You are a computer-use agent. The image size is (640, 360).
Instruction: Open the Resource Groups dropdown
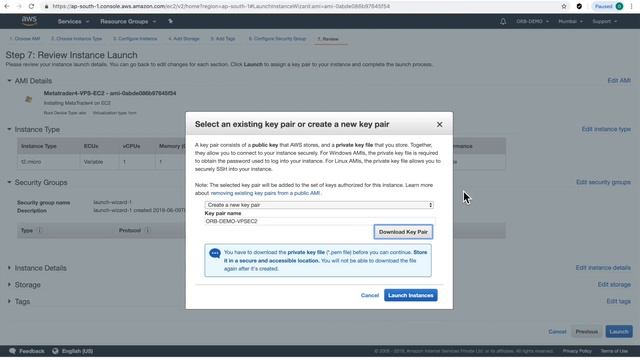click(x=128, y=21)
